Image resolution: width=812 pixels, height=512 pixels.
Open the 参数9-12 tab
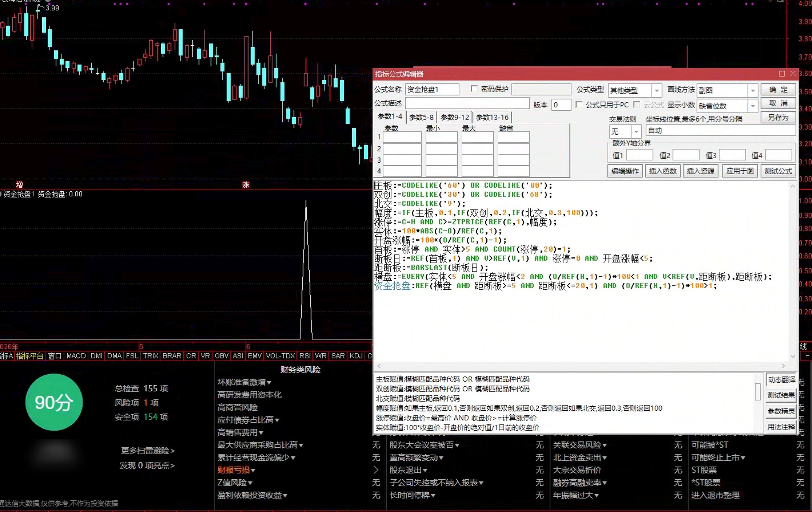(455, 117)
